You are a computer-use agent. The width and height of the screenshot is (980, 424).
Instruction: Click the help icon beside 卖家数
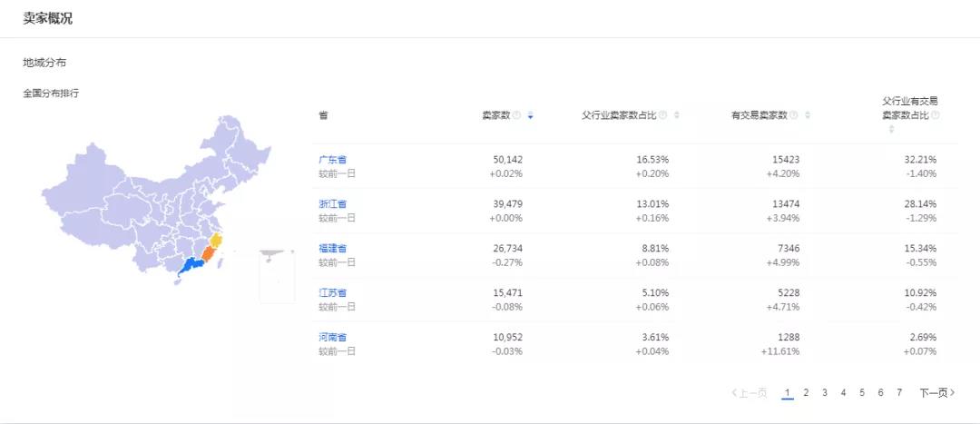(516, 115)
